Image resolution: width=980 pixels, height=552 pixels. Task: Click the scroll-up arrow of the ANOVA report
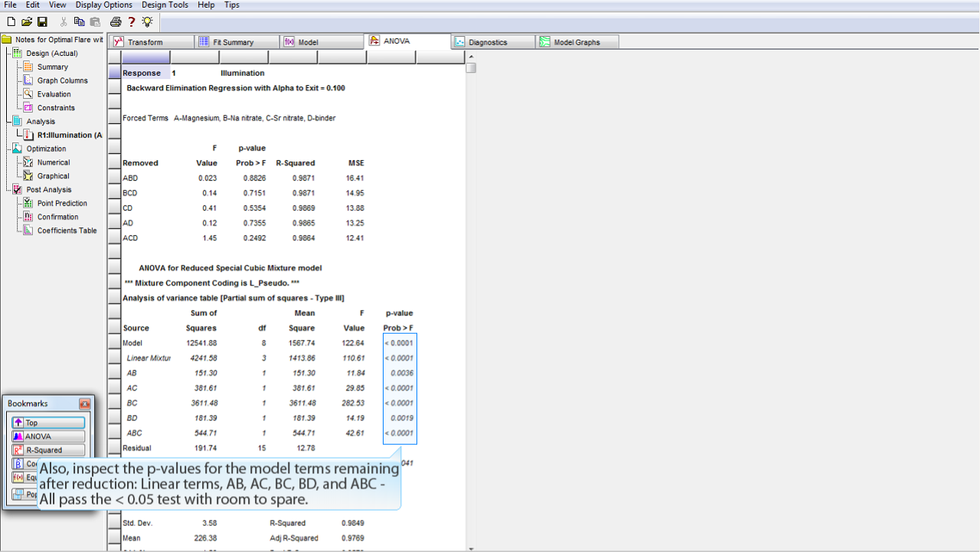click(471, 57)
